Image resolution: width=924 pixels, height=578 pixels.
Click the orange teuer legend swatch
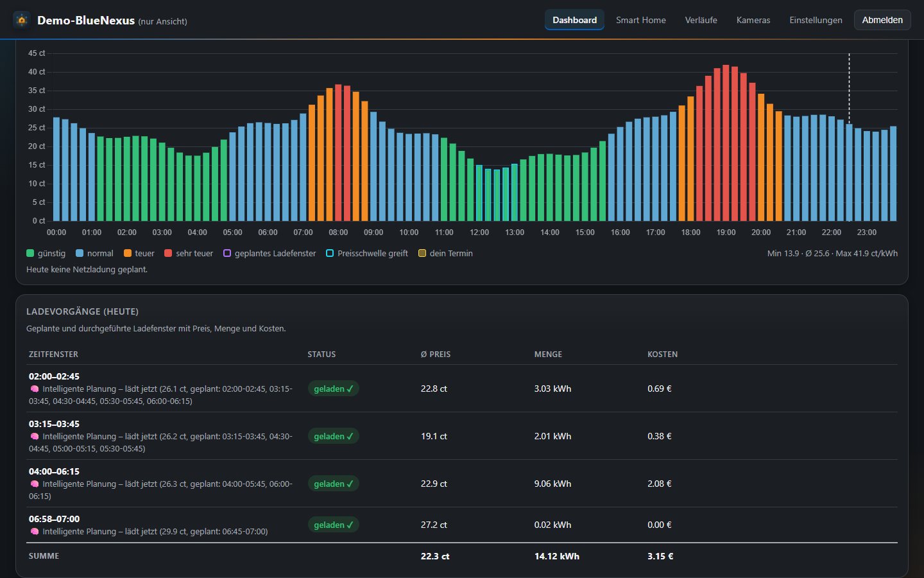[x=128, y=253]
